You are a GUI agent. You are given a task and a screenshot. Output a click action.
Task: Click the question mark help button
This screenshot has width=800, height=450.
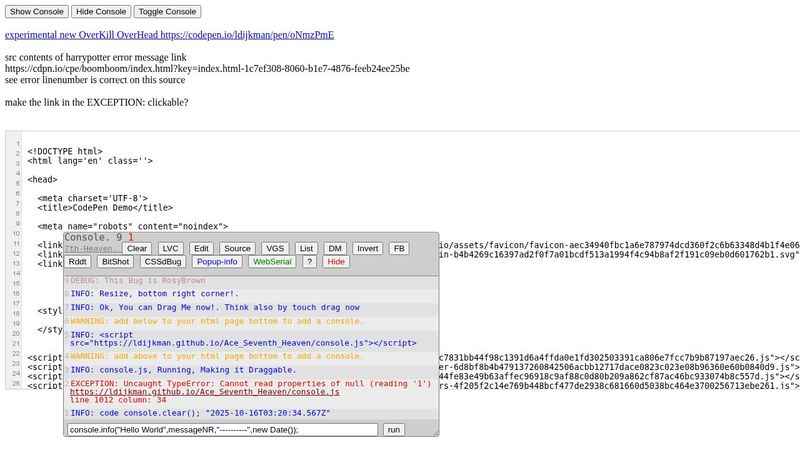point(309,261)
